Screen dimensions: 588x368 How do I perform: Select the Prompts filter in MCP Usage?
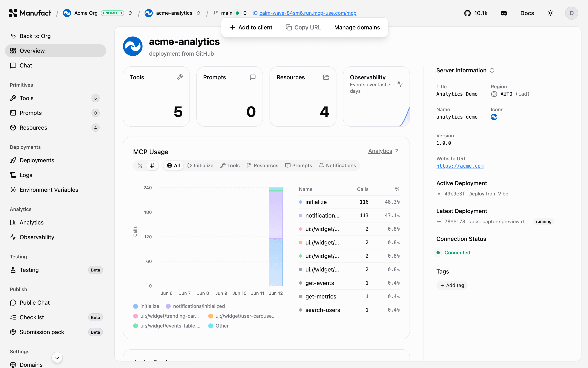click(299, 166)
